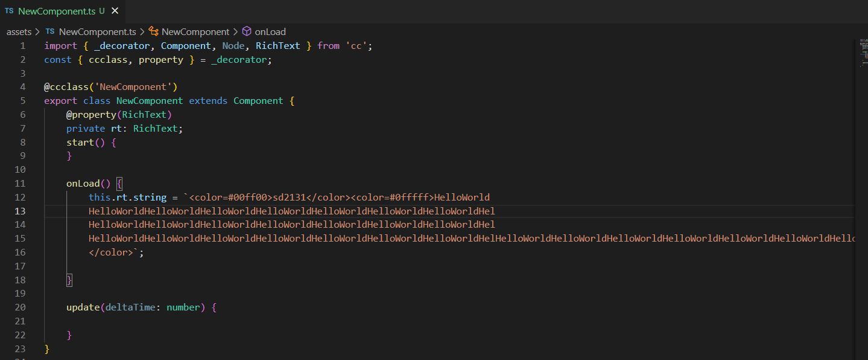This screenshot has width=868, height=360.
Task: Open the NewComponent.ts file breadcrumb
Action: point(97,31)
